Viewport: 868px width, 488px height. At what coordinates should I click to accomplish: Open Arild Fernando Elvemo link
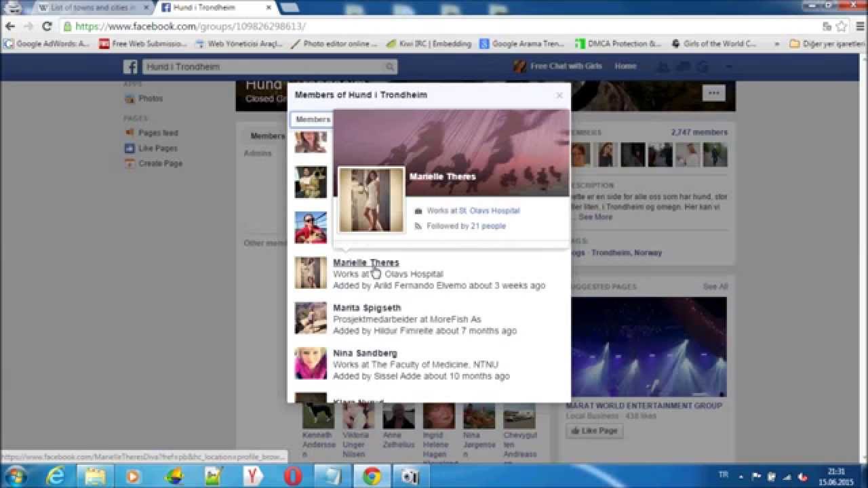(x=420, y=285)
